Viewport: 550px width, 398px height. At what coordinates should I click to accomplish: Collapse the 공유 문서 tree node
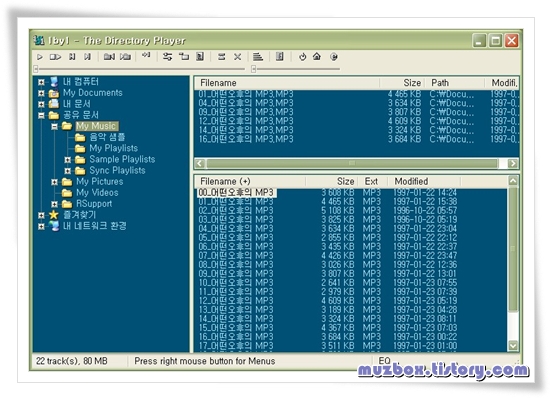pos(41,115)
